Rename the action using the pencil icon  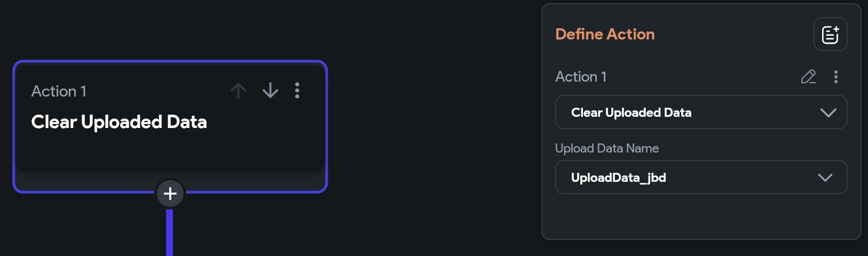(x=808, y=77)
